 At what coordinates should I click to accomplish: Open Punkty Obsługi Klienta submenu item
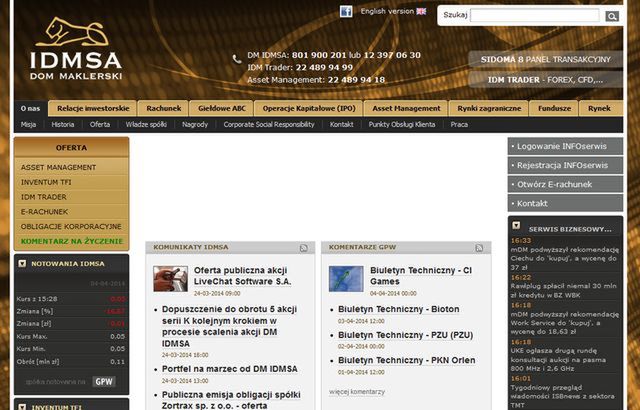402,124
